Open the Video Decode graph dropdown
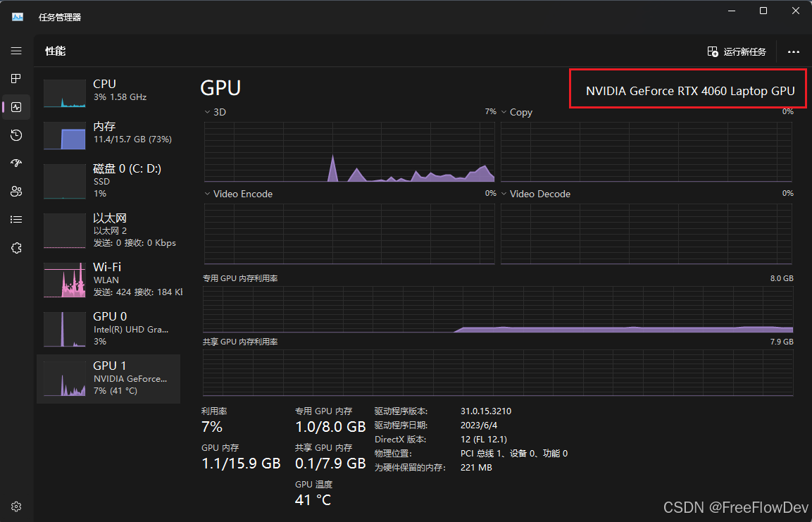This screenshot has width=812, height=522. click(504, 194)
